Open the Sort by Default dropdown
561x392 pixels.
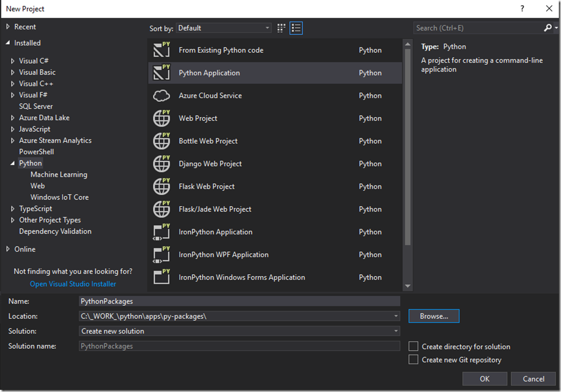point(224,28)
